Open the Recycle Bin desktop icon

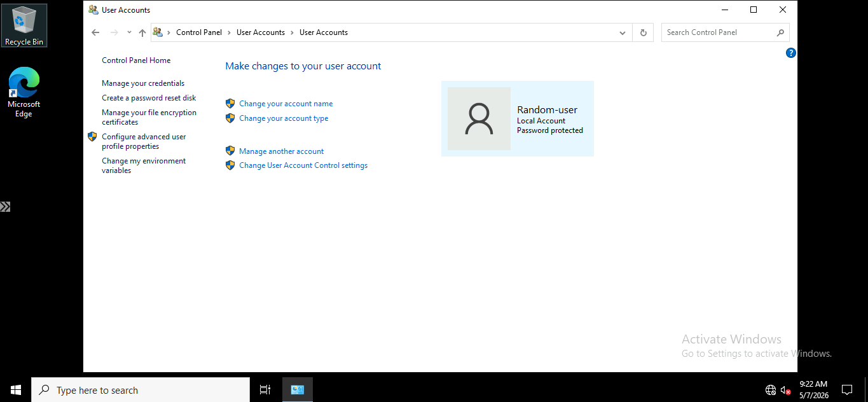pos(24,25)
